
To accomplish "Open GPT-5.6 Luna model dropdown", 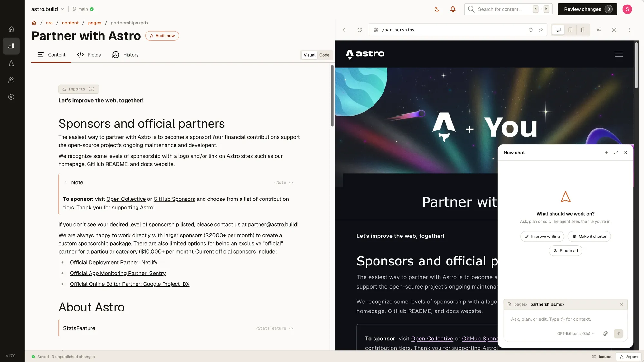I will 576,334.
